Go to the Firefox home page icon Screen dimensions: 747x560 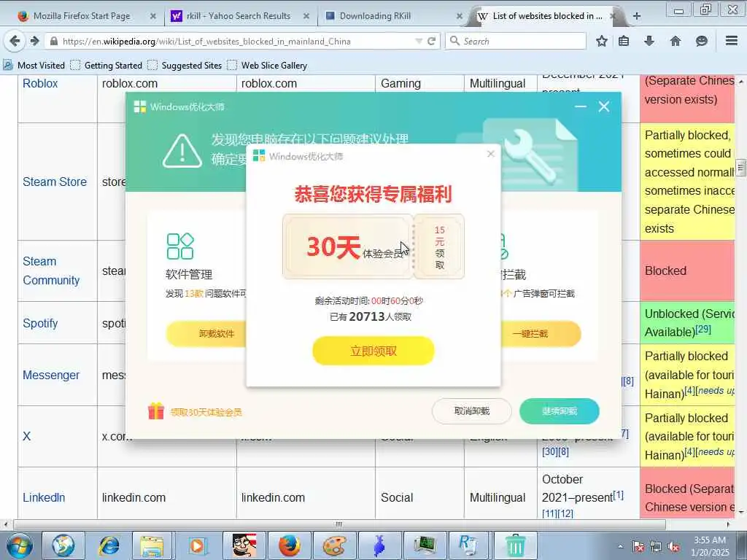click(676, 41)
